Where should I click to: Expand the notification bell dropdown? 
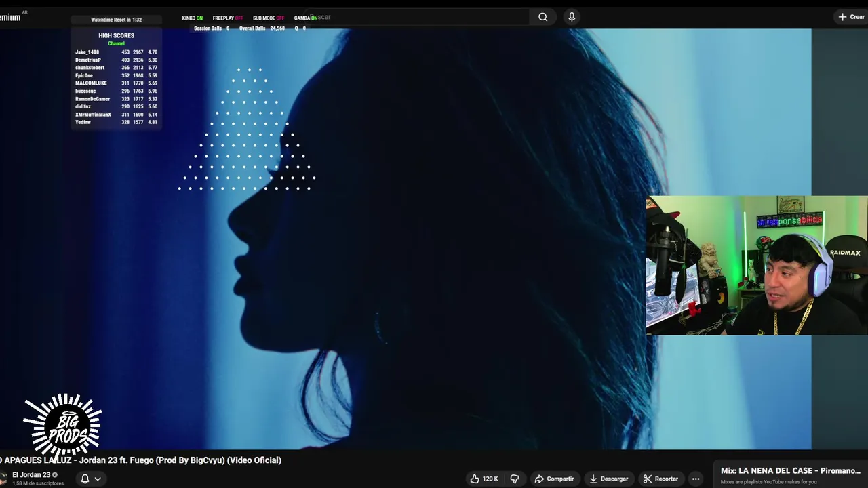pos(91,479)
